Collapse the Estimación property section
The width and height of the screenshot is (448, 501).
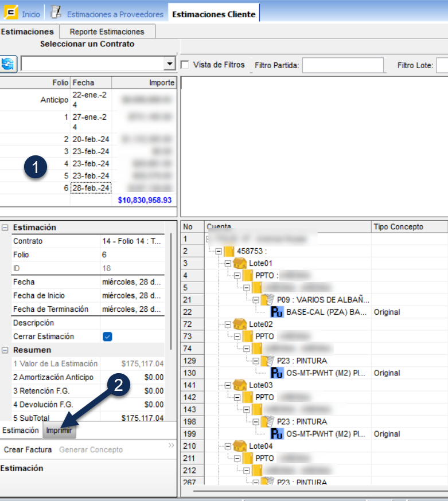coord(5,228)
